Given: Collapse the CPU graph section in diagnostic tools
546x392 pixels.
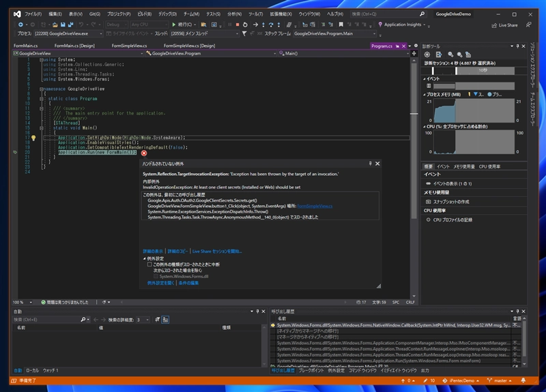Looking at the screenshot, I should pyautogui.click(x=424, y=127).
